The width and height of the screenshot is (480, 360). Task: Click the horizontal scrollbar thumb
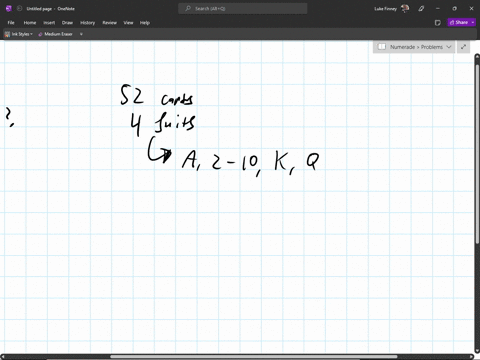tap(253, 357)
